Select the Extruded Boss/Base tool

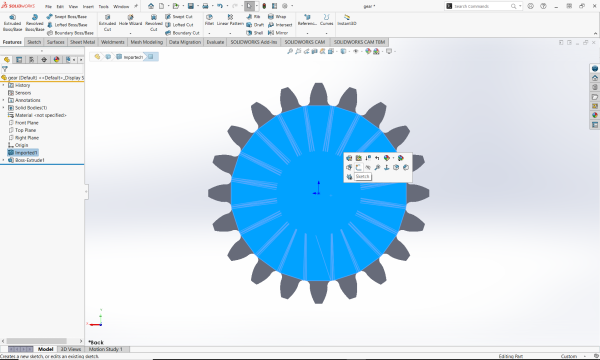click(12, 23)
